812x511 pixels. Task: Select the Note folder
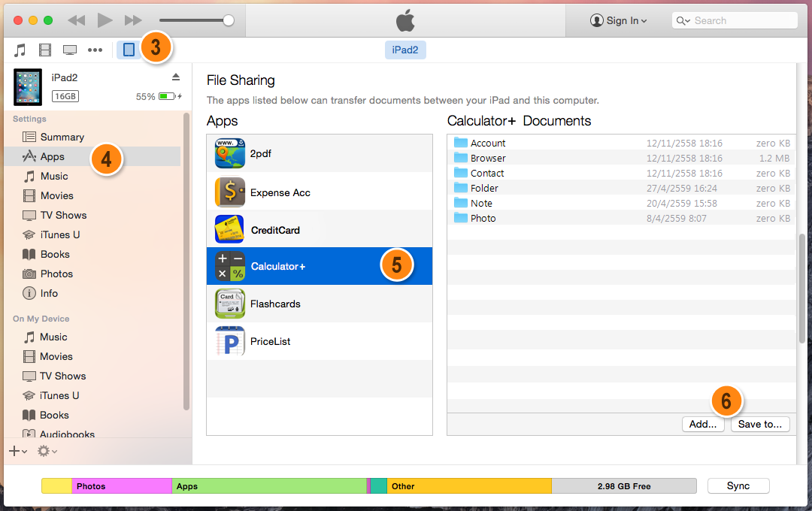pos(622,203)
